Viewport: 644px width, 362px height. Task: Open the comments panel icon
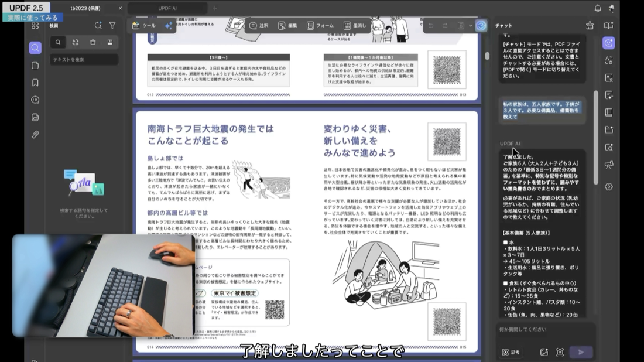pyautogui.click(x=35, y=100)
